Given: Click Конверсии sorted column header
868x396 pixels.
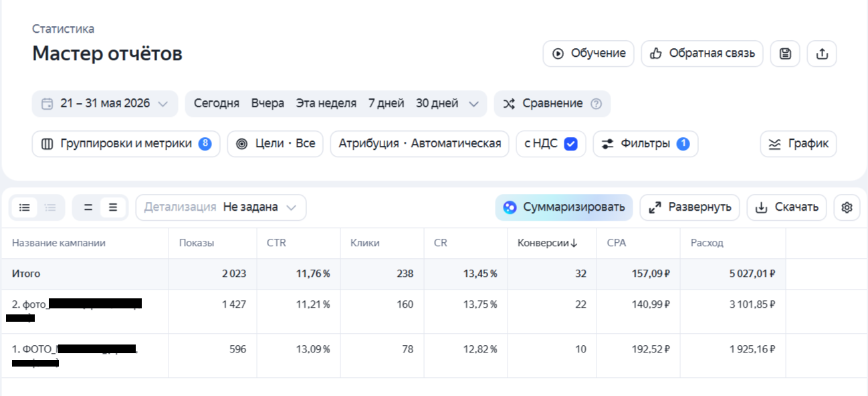Looking at the screenshot, I should [x=547, y=243].
